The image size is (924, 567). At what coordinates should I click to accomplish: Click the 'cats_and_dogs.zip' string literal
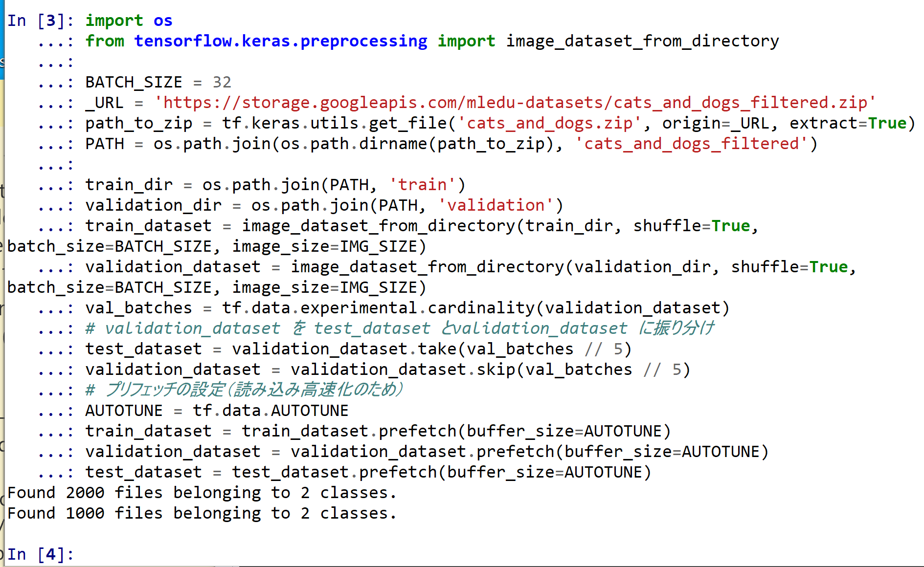549,123
